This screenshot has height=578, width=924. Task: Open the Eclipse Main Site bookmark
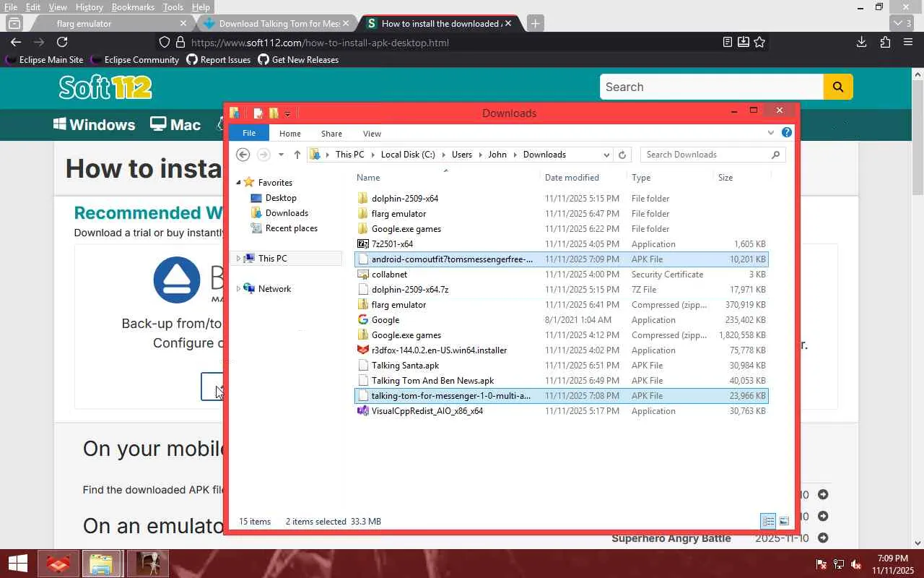pos(44,60)
